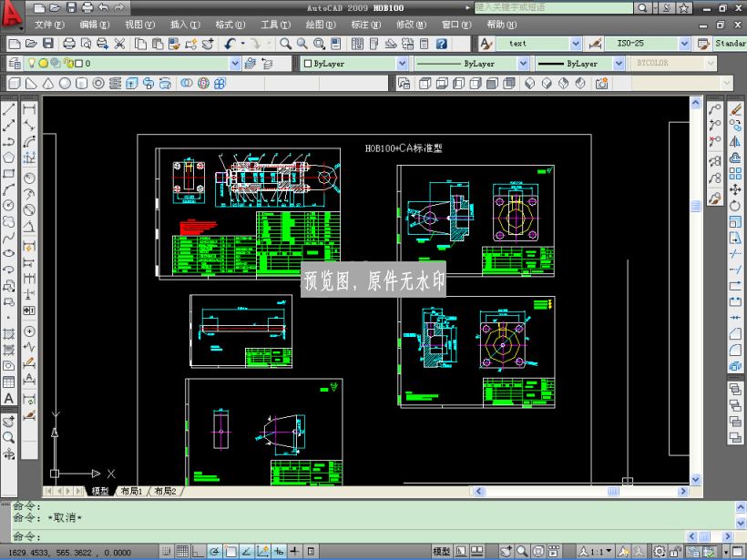
Task: Select Linear Dimension tool
Action: click(29, 109)
